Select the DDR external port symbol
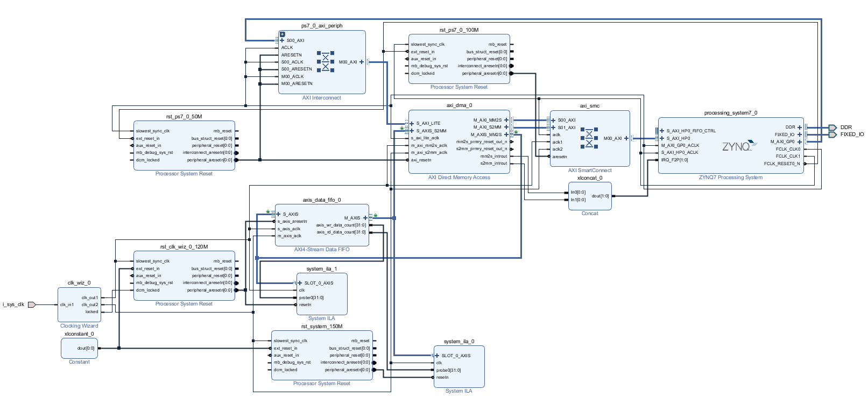Viewport: 868px width, 397px height. coord(832,127)
